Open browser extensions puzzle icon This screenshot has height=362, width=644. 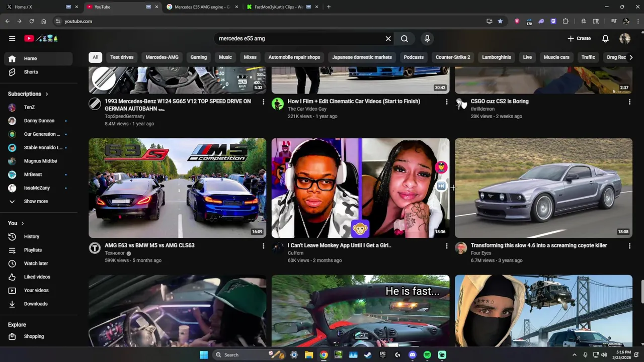pyautogui.click(x=566, y=21)
